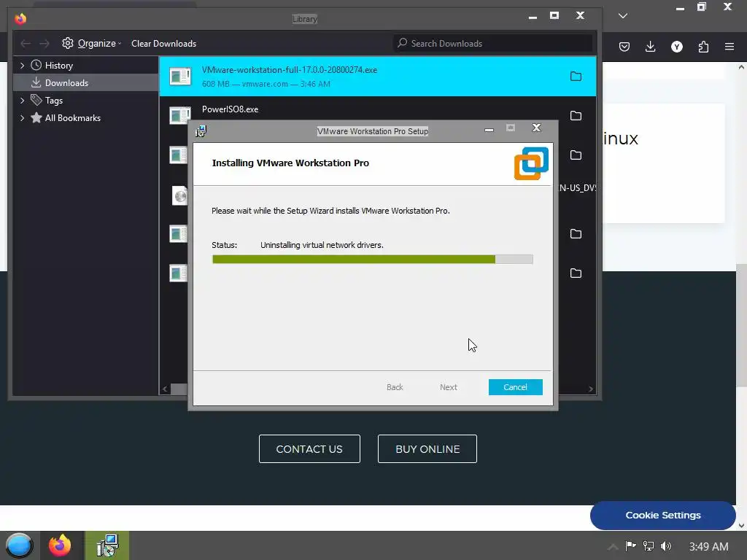Image resolution: width=747 pixels, height=560 pixels.
Task: Open the Firefox hamburger application menu
Action: click(729, 47)
